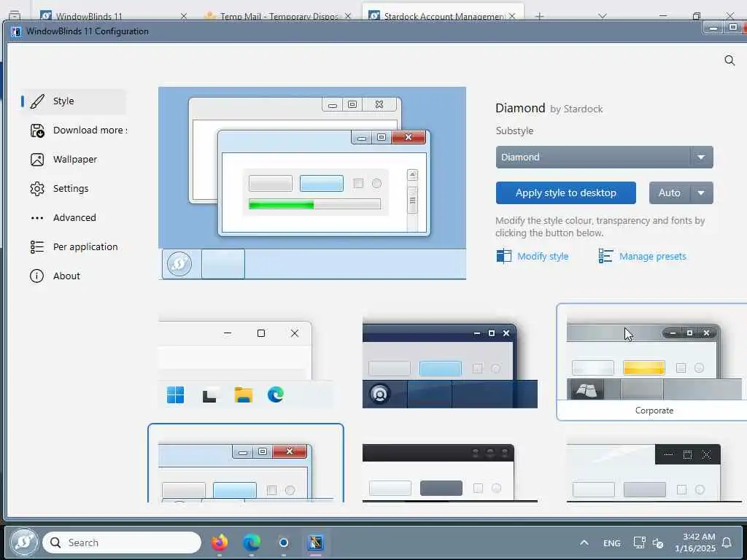Click the About sidebar label
Image resolution: width=747 pixels, height=560 pixels.
pyautogui.click(x=66, y=276)
